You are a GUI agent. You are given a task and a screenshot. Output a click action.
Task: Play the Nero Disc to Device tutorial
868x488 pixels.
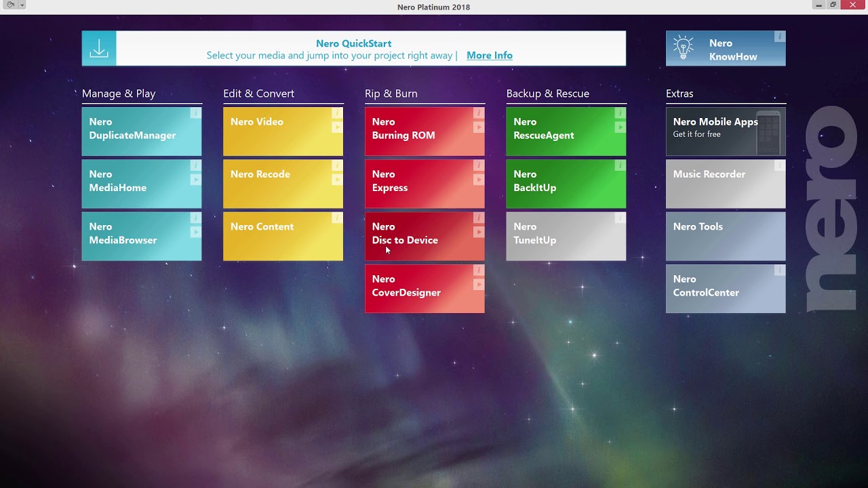(479, 232)
